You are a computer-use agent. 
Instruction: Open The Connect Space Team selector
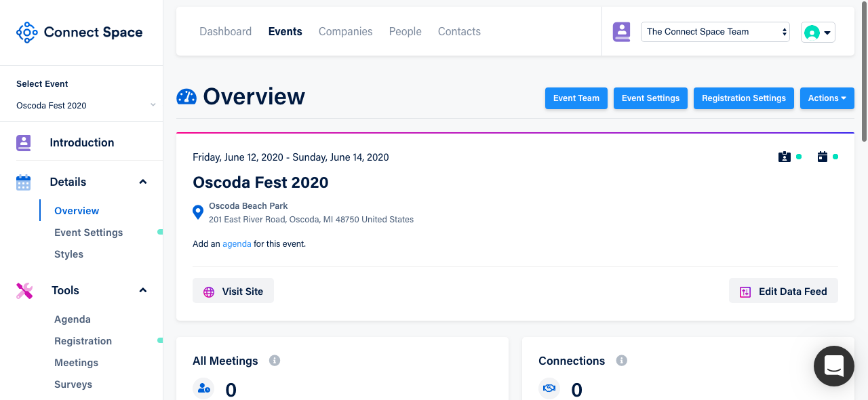tap(715, 32)
